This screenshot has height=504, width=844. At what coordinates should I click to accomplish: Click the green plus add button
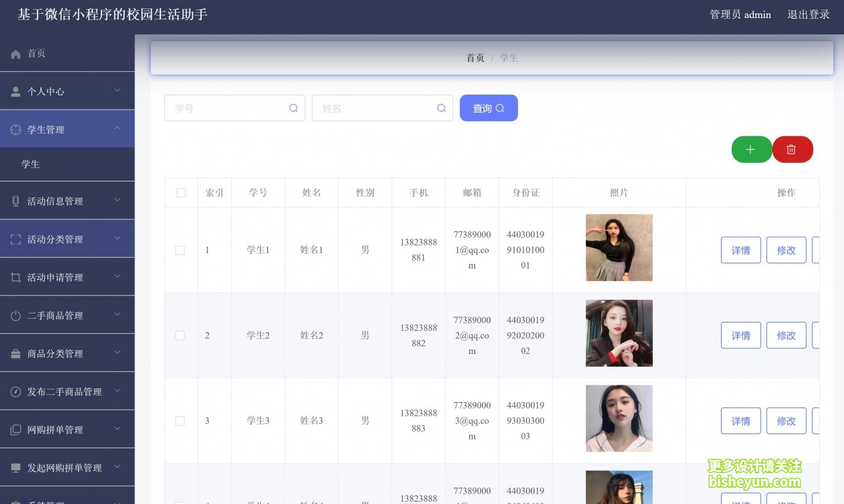click(751, 150)
